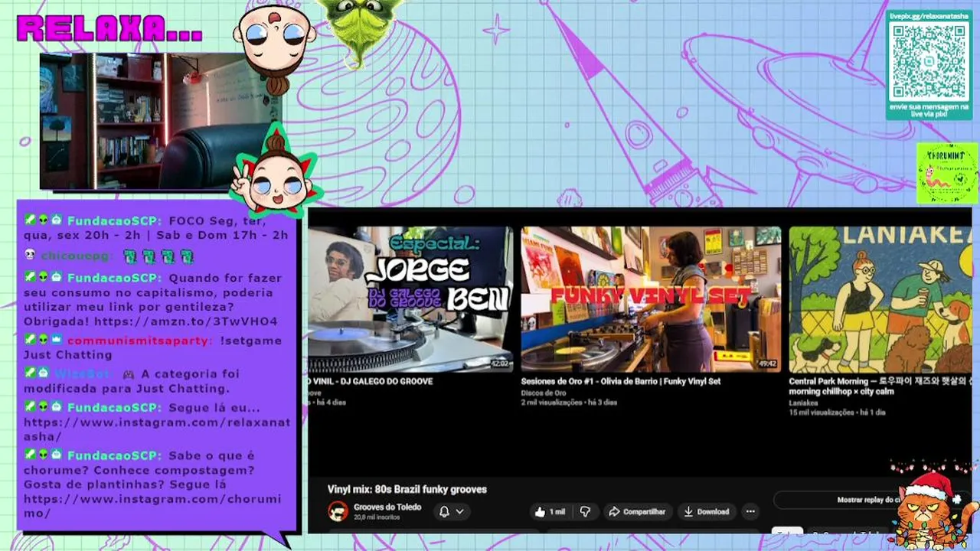Click the Sesiones de Oro #1 video title
The height and width of the screenshot is (551, 980).
coord(621,381)
